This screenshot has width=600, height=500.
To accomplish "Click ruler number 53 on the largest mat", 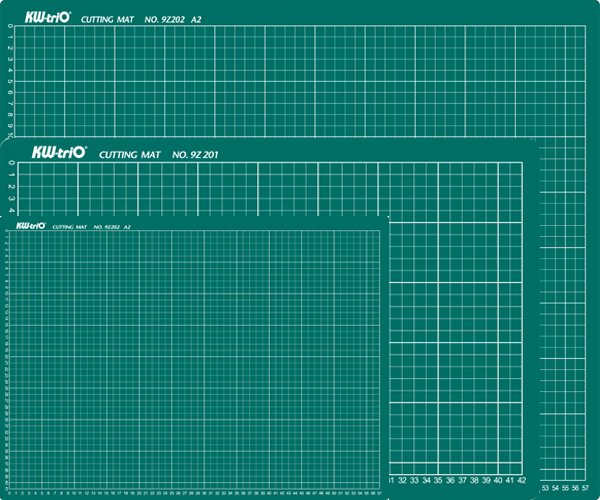I will tap(545, 488).
